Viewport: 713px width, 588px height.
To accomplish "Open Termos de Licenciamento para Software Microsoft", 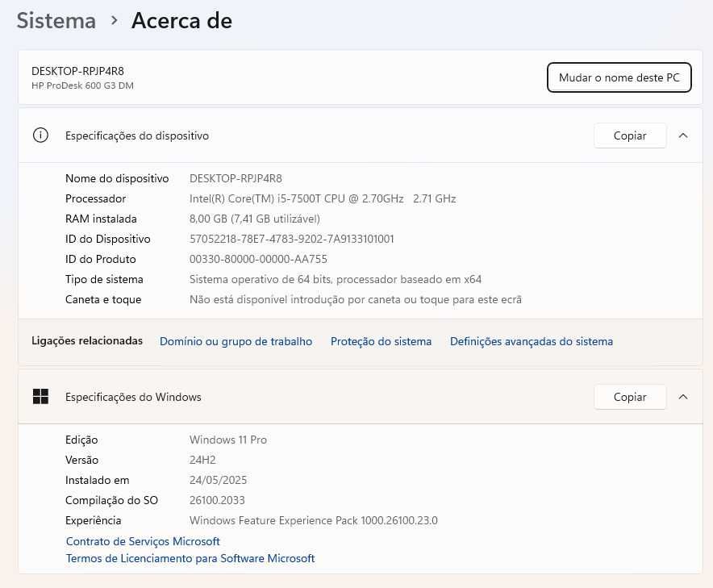I will click(x=190, y=558).
